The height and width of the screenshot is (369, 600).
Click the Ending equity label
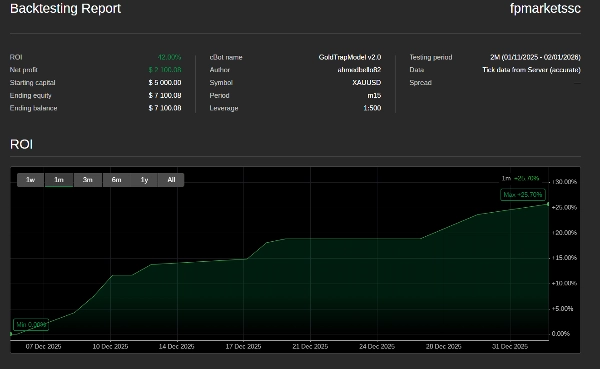tap(31, 95)
